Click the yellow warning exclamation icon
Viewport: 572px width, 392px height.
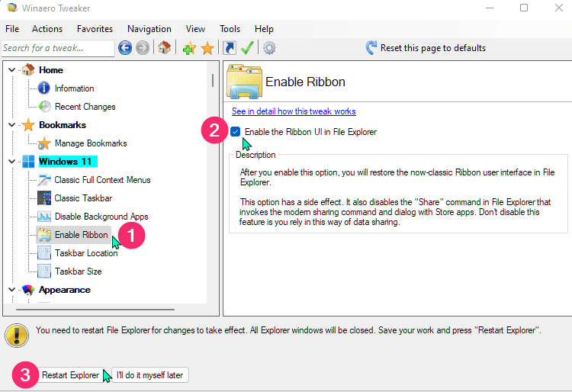pyautogui.click(x=17, y=335)
